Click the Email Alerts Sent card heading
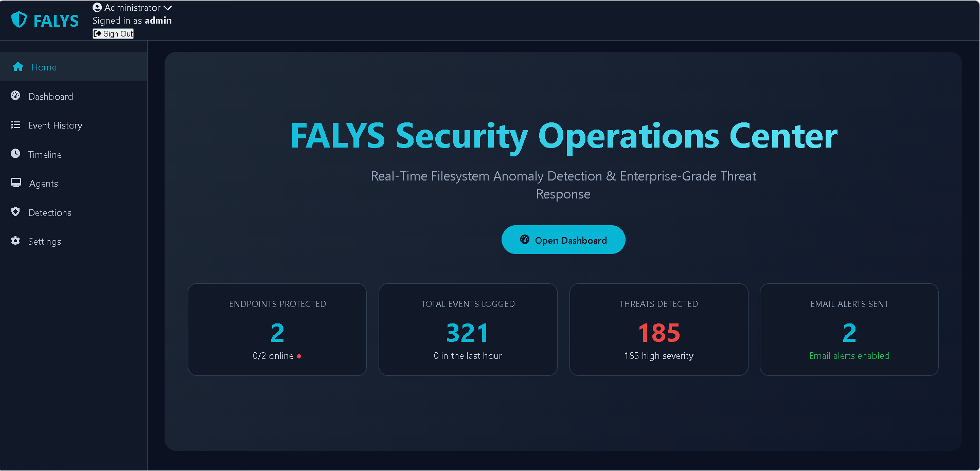 (849, 304)
